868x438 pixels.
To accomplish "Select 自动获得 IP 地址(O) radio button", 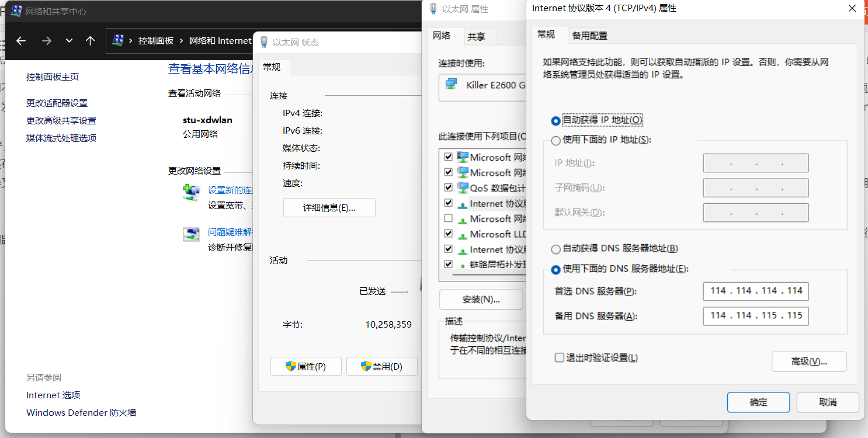I will point(556,120).
